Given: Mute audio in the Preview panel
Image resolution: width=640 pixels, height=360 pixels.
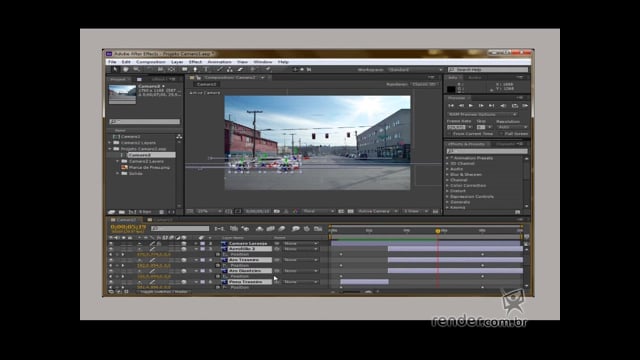Looking at the screenshot, I should 503,106.
